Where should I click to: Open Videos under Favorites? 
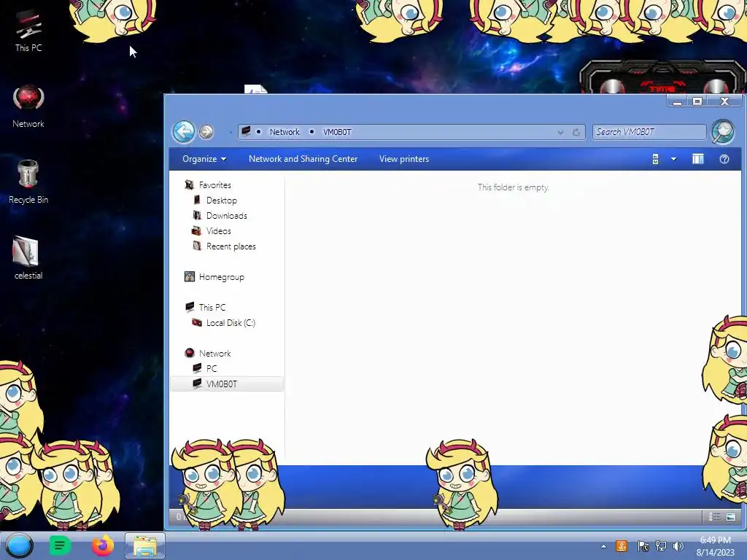(219, 230)
